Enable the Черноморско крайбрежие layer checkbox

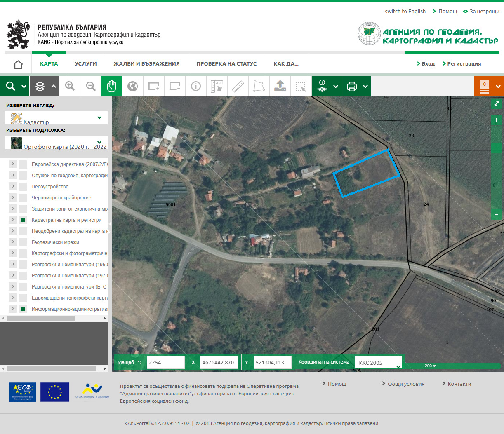tap(23, 198)
